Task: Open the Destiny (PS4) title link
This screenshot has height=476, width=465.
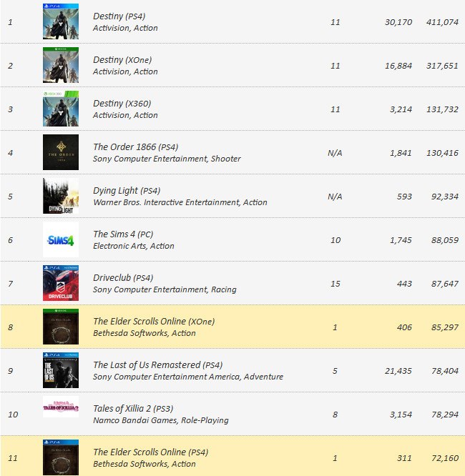Action: (x=119, y=16)
